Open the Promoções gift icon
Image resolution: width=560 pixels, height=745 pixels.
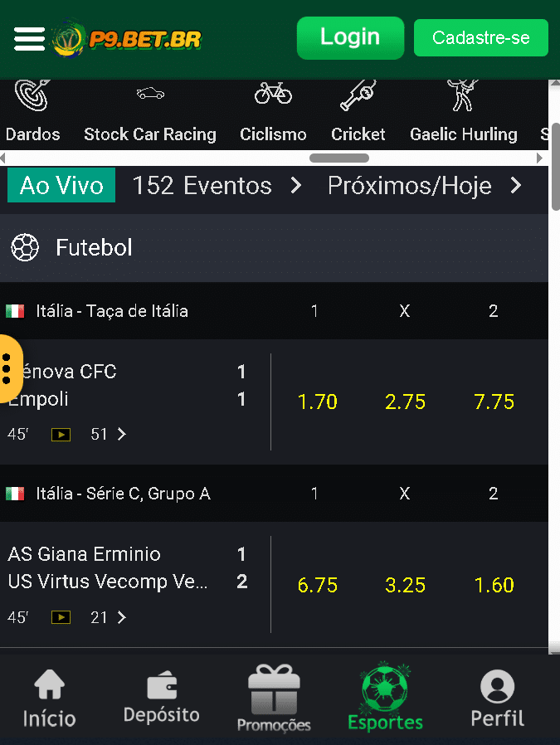point(274,689)
